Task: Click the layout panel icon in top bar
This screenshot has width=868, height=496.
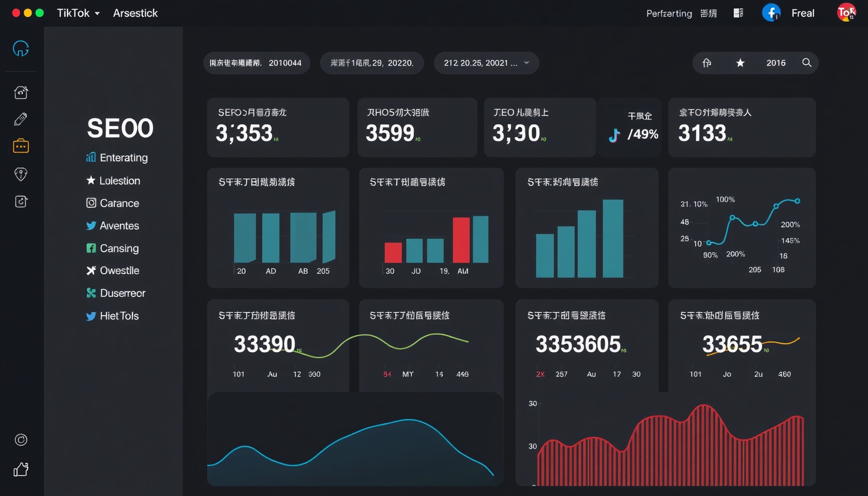Action: (x=738, y=13)
